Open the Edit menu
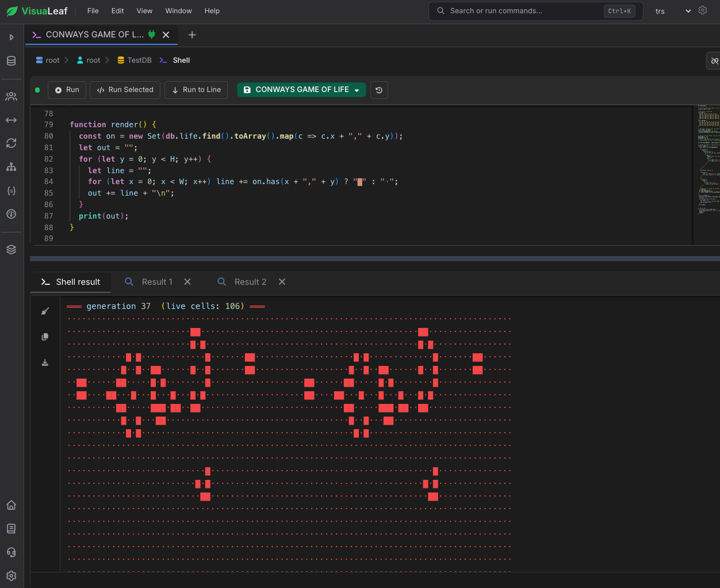Viewport: 720px width, 588px height. coord(118,11)
